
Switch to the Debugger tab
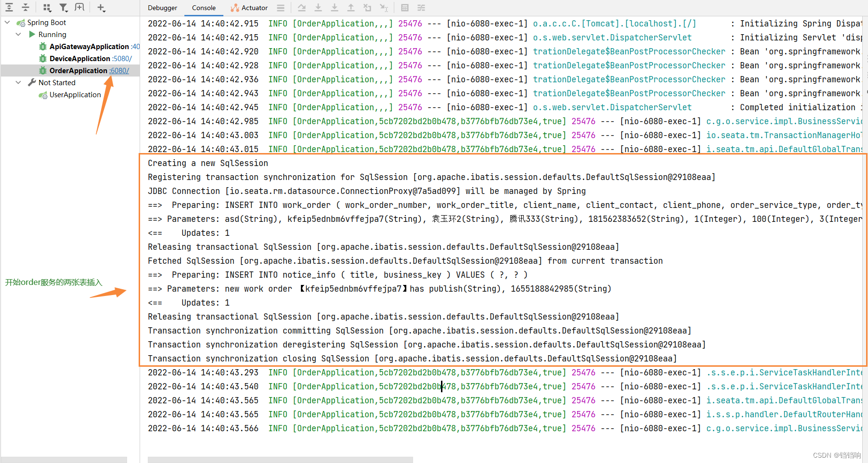[163, 8]
